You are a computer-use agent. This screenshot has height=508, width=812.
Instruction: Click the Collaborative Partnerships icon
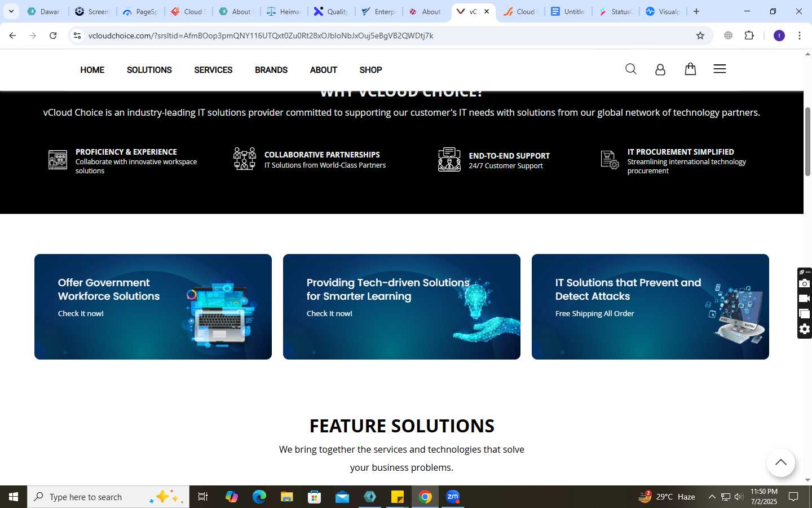pos(245,159)
